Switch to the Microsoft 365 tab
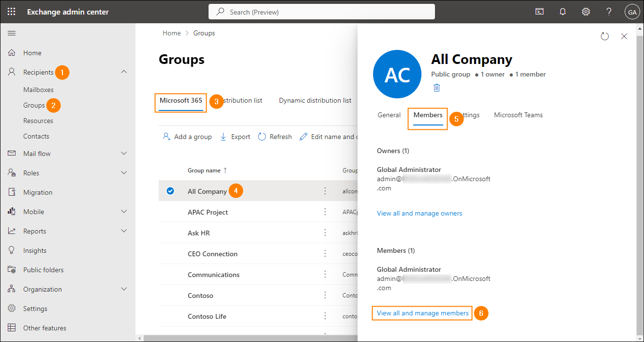 (181, 101)
